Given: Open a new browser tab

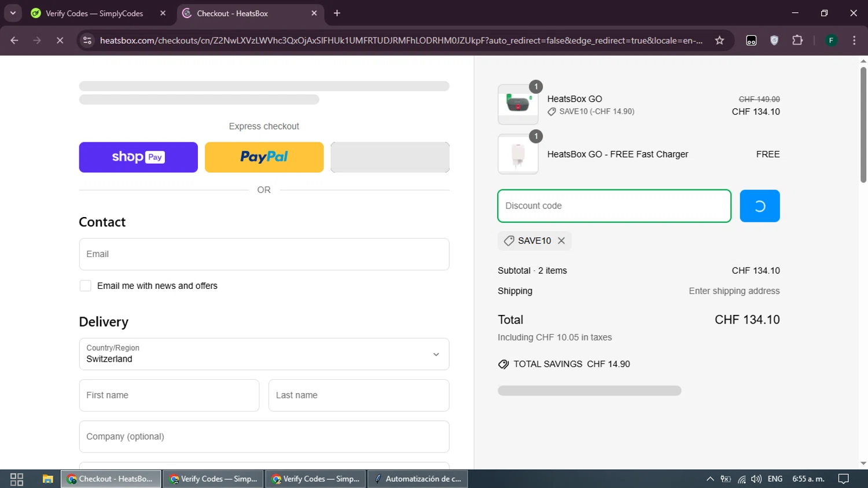Looking at the screenshot, I should (337, 13).
